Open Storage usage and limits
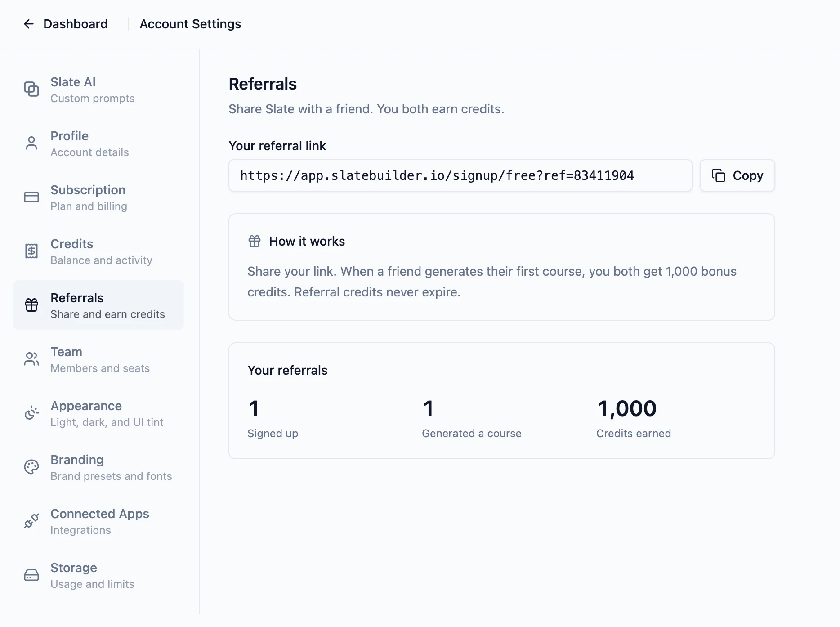Image resolution: width=840 pixels, height=627 pixels. pos(98,575)
